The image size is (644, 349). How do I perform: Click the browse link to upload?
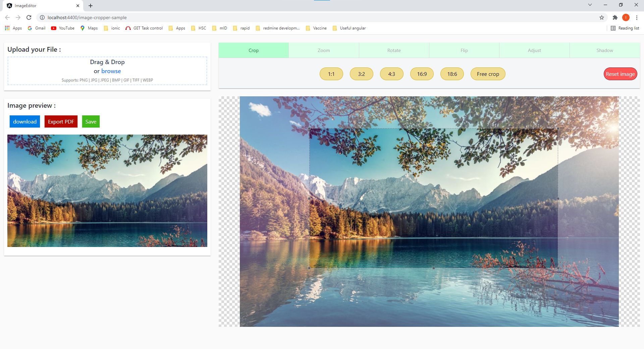(x=111, y=71)
